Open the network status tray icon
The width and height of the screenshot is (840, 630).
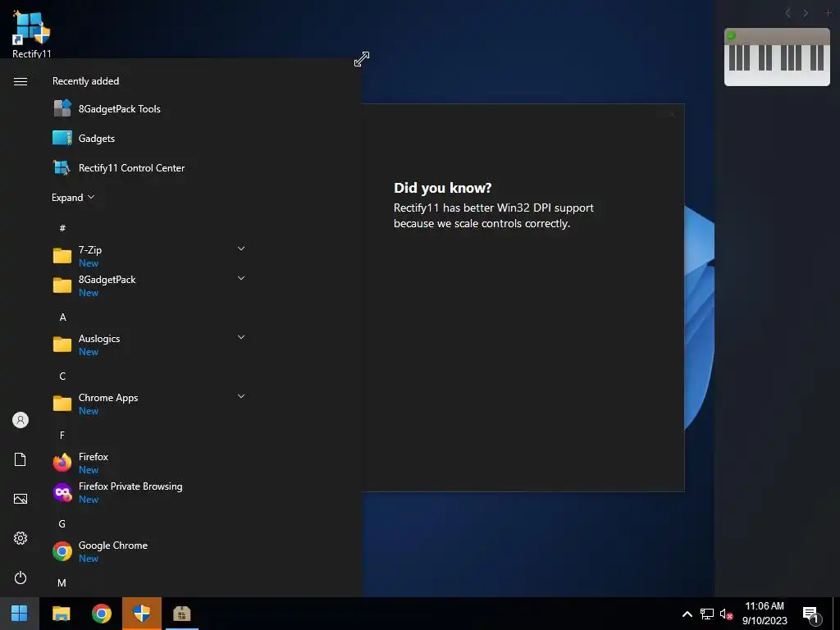(706, 614)
